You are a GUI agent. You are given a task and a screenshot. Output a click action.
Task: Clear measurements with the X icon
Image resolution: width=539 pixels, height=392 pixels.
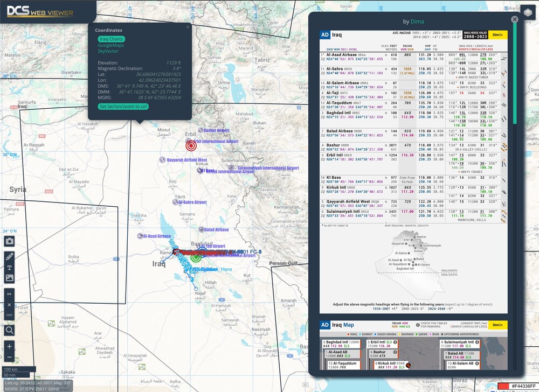coord(9,304)
